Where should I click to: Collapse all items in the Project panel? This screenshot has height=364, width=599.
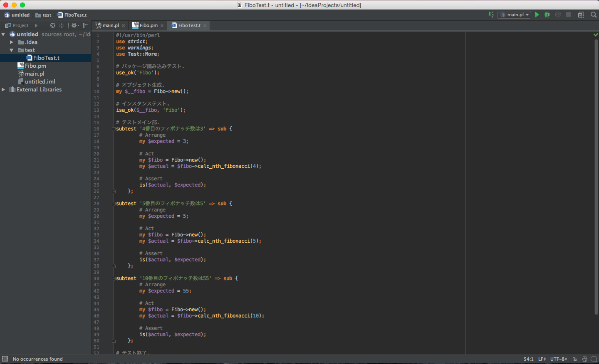(x=62, y=25)
